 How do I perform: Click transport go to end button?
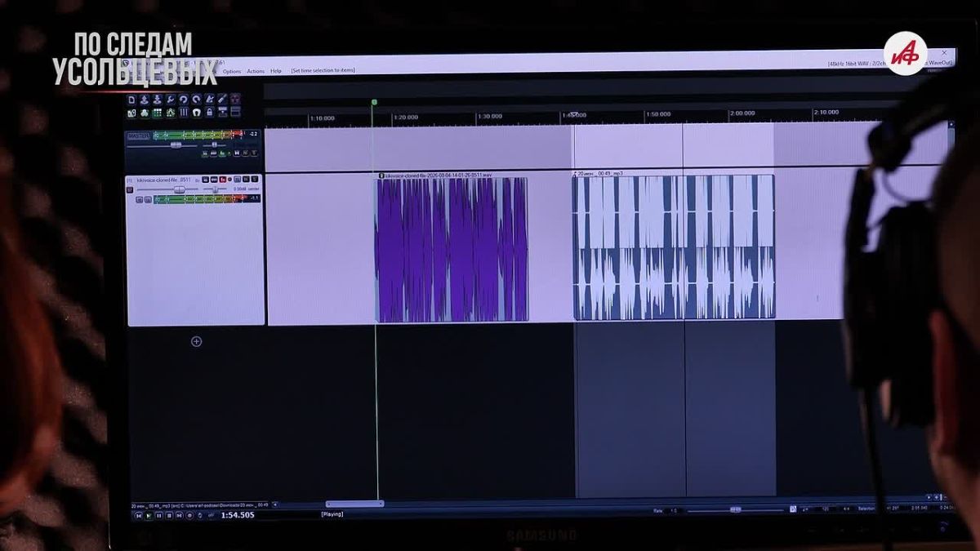[x=180, y=515]
